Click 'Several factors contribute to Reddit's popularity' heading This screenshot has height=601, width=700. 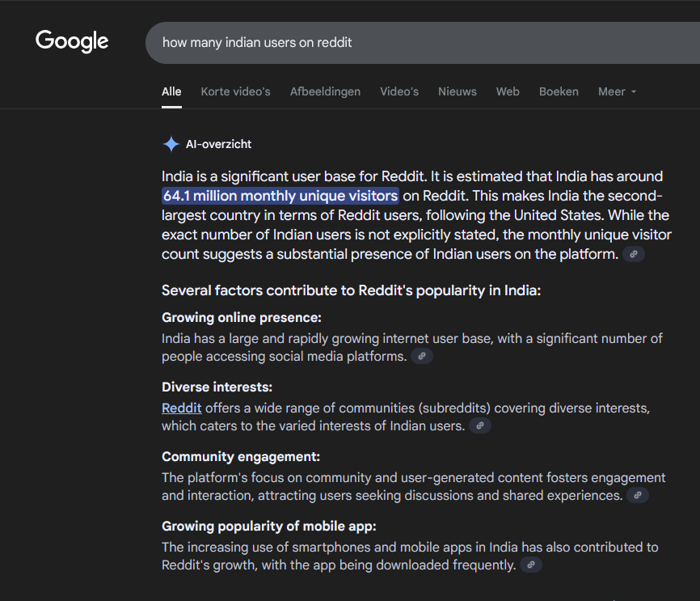tap(352, 290)
